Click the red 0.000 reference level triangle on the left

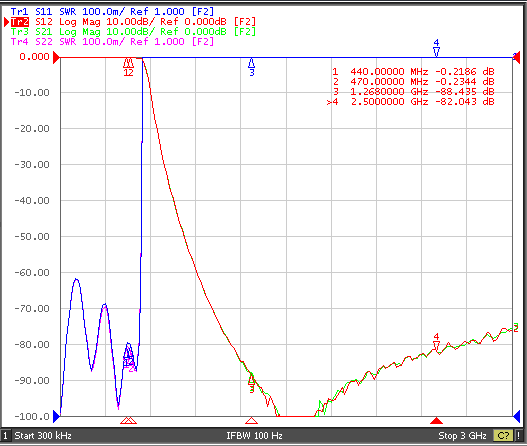(x=56, y=57)
